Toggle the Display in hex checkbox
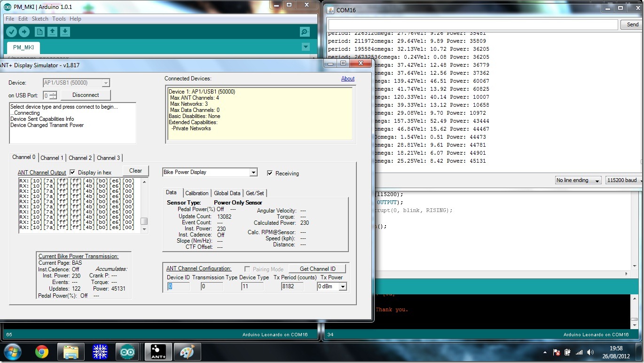Viewport: 644px width, 363px height. 72,173
